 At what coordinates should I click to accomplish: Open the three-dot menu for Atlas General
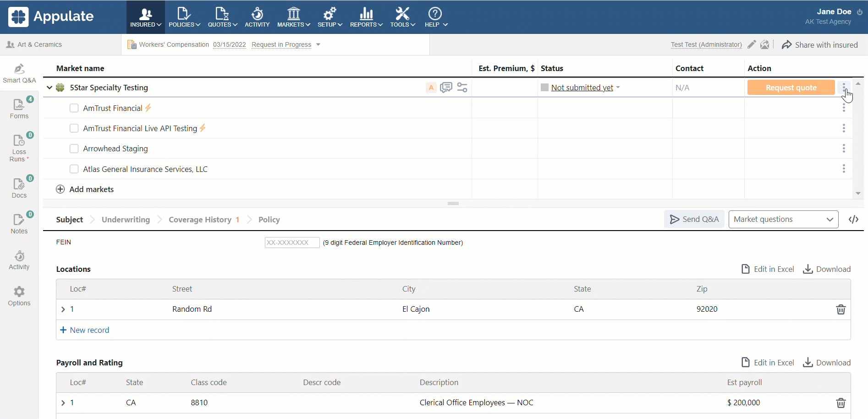pos(844,169)
